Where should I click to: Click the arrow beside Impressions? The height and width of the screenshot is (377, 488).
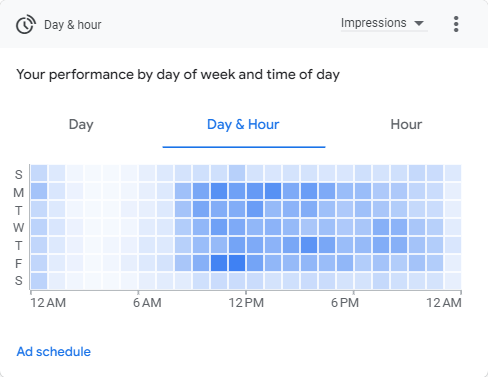click(x=419, y=23)
